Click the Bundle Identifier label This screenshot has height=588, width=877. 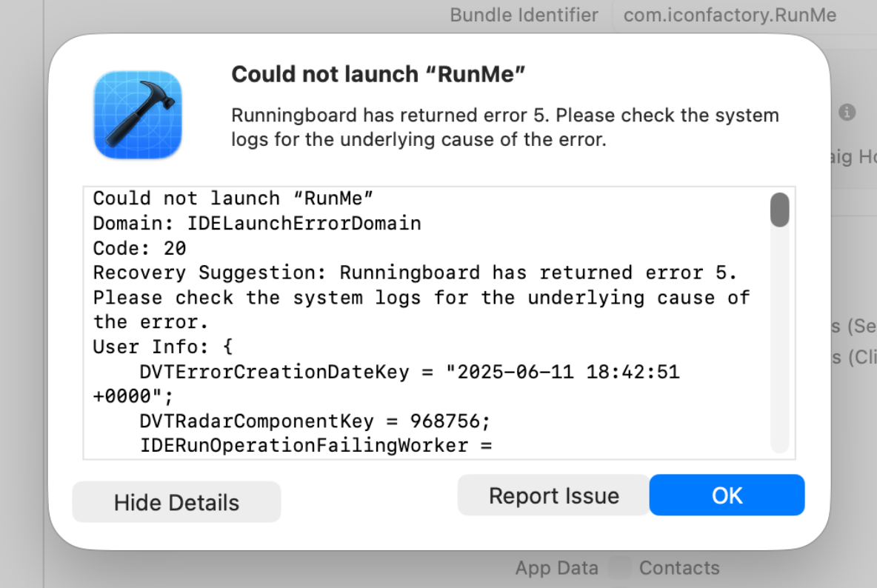tap(524, 15)
